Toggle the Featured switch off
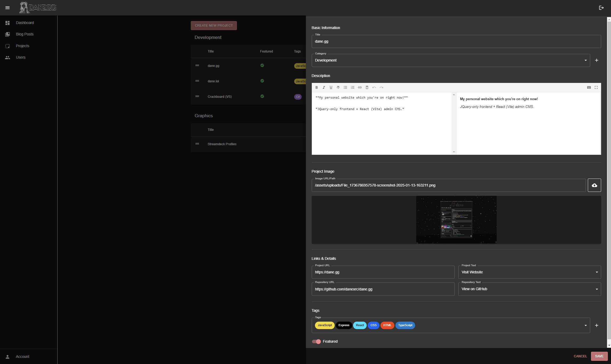 click(316, 341)
